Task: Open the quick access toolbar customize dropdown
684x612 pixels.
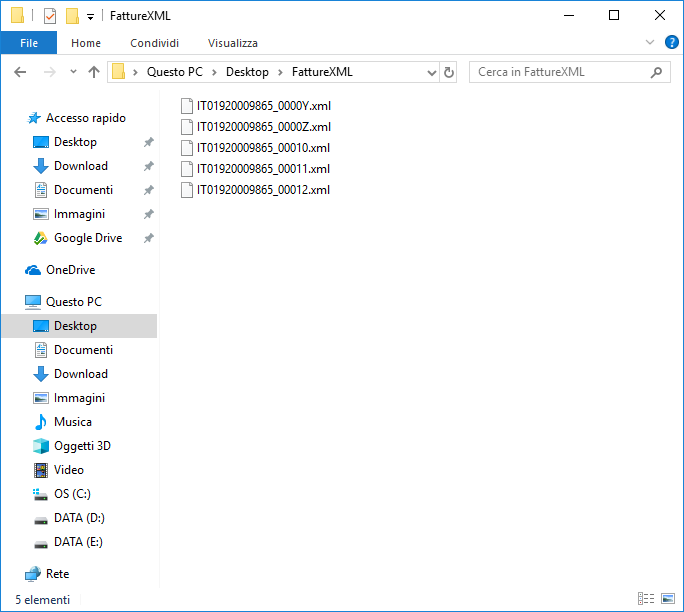Action: coord(90,17)
